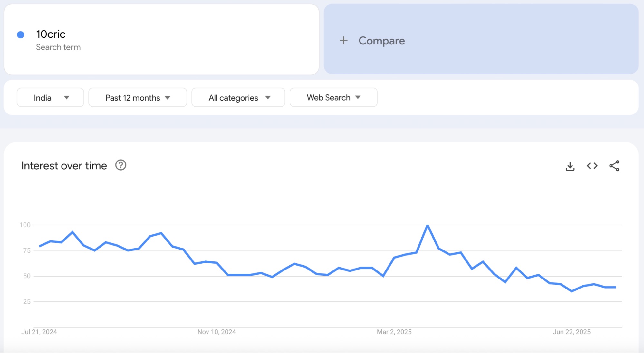644x353 pixels.
Task: Click the plus icon beside Compare
Action: pyautogui.click(x=343, y=40)
